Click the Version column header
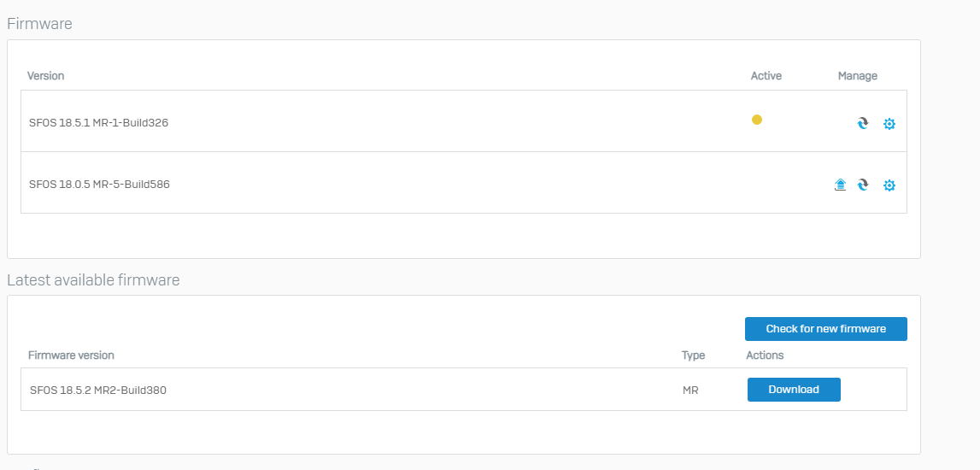Screen dimensions: 980x470 [45, 75]
